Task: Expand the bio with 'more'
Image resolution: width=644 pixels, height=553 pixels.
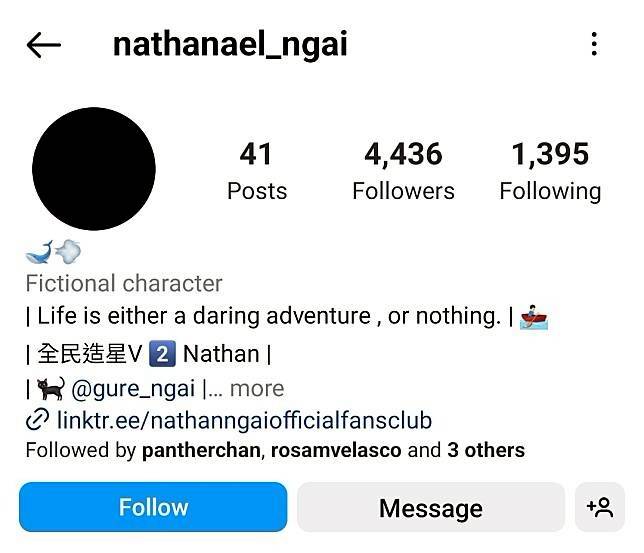Action: tap(257, 388)
